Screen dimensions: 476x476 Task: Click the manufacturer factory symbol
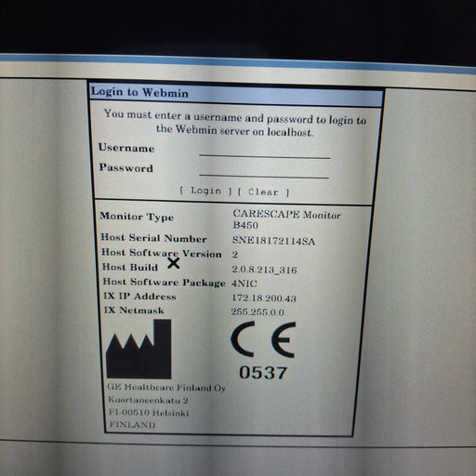(139, 349)
